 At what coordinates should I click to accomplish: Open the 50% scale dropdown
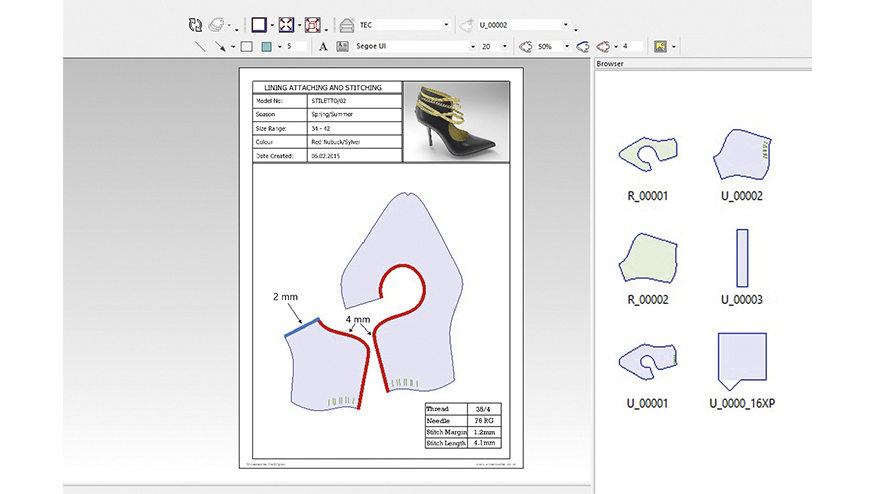coord(566,46)
